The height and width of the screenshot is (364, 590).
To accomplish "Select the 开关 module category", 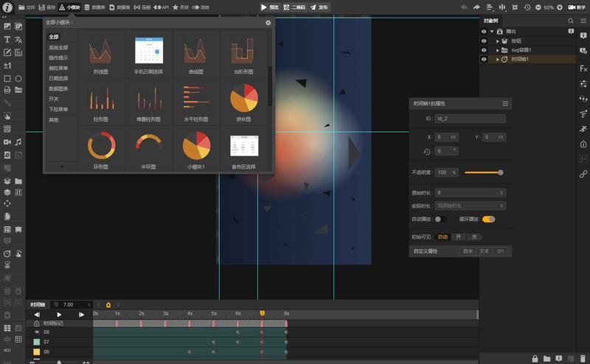I will pos(53,99).
